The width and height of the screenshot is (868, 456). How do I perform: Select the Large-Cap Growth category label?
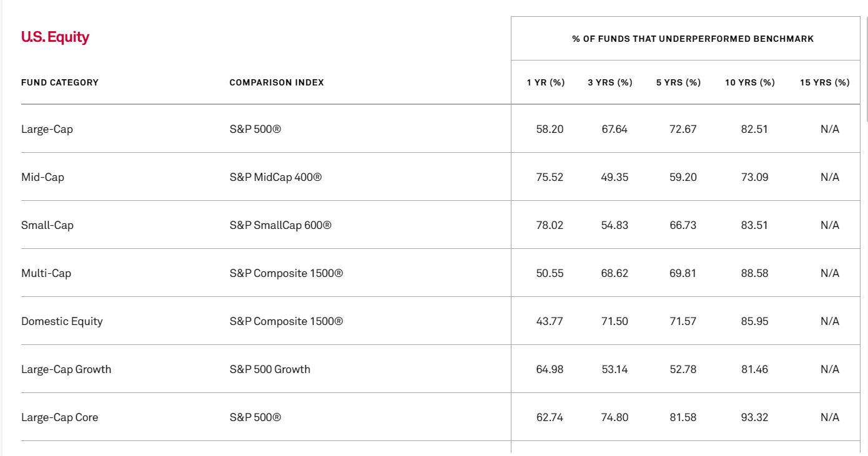pos(66,369)
